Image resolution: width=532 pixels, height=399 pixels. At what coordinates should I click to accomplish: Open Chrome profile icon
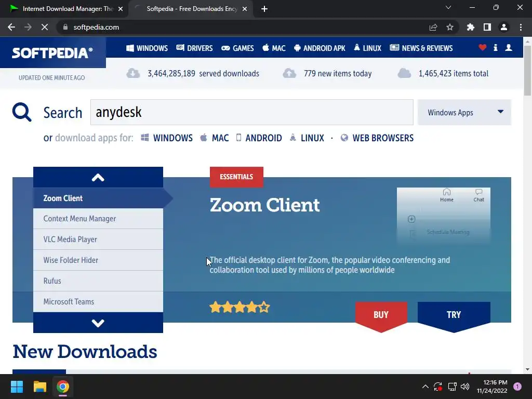pos(504,27)
